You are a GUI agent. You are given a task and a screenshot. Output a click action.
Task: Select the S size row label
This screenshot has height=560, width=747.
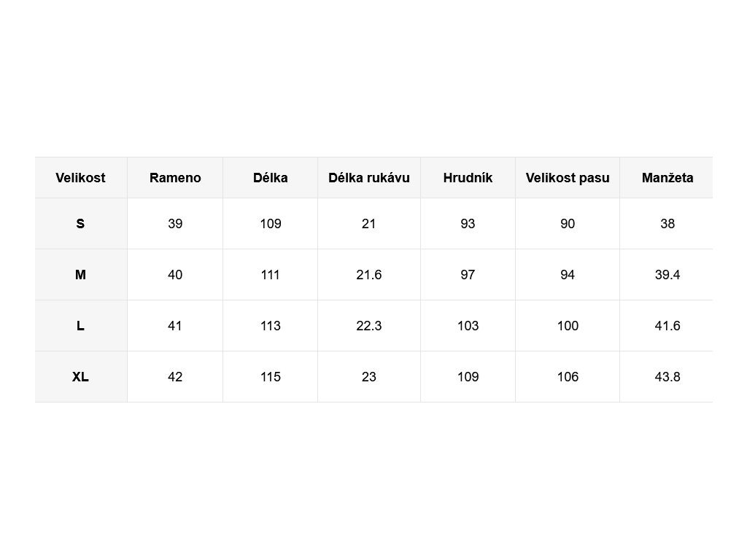click(x=80, y=224)
